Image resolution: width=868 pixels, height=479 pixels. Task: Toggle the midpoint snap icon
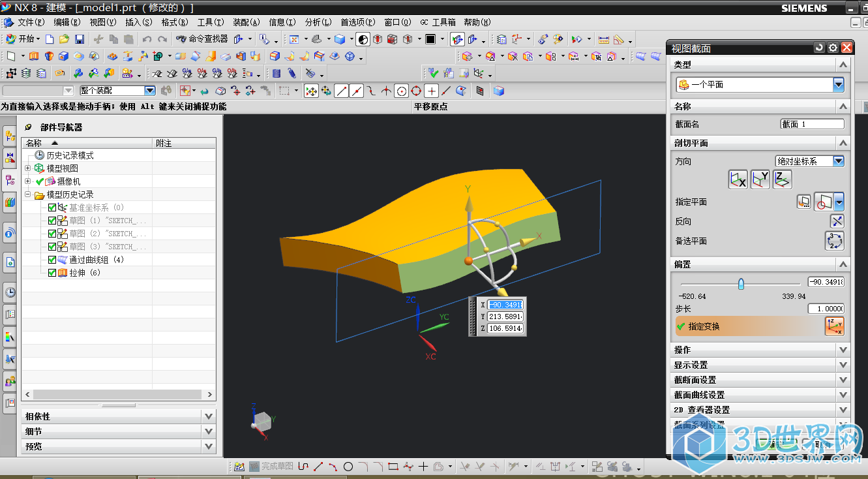coord(357,91)
